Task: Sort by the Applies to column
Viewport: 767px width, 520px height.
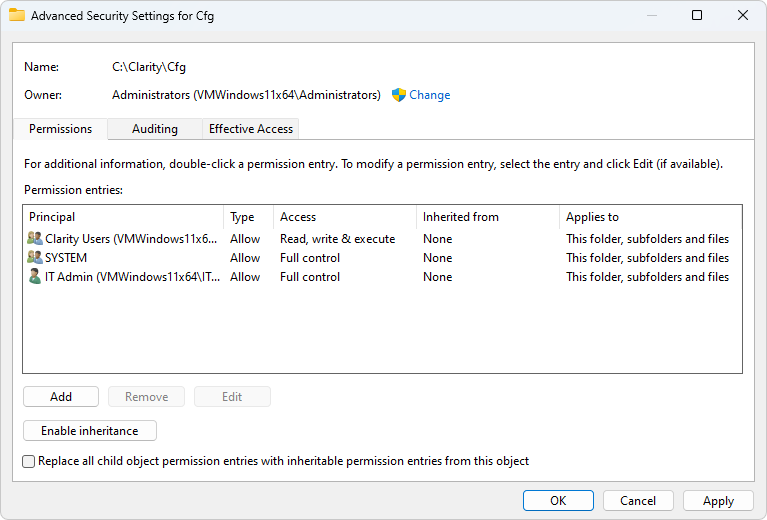Action: click(x=650, y=217)
